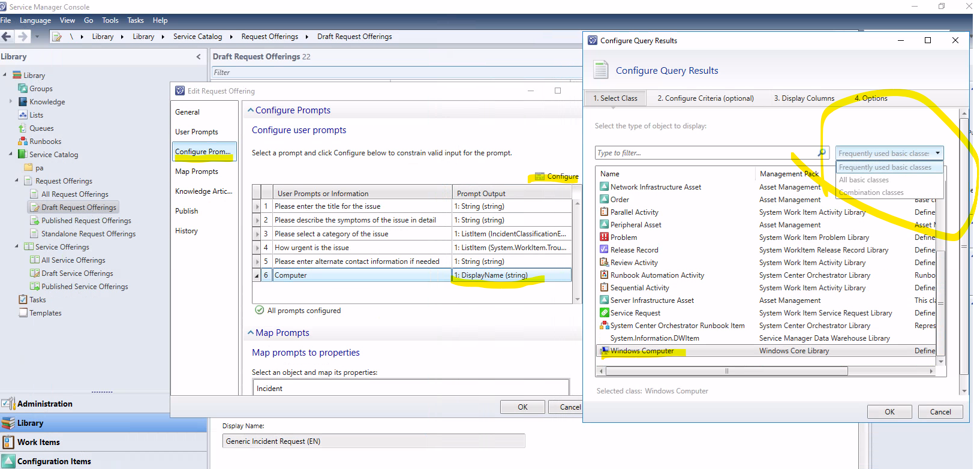Click the Queues icon in tree
Image resolution: width=980 pixels, height=469 pixels.
[23, 128]
